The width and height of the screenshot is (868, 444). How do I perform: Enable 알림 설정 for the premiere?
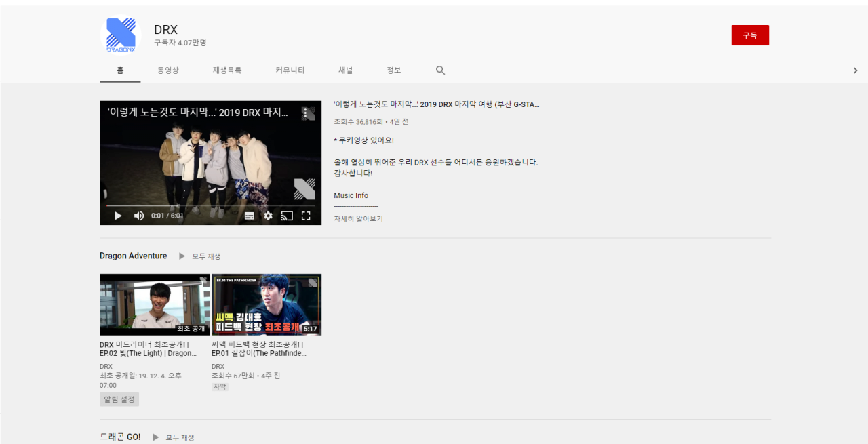[x=119, y=399]
